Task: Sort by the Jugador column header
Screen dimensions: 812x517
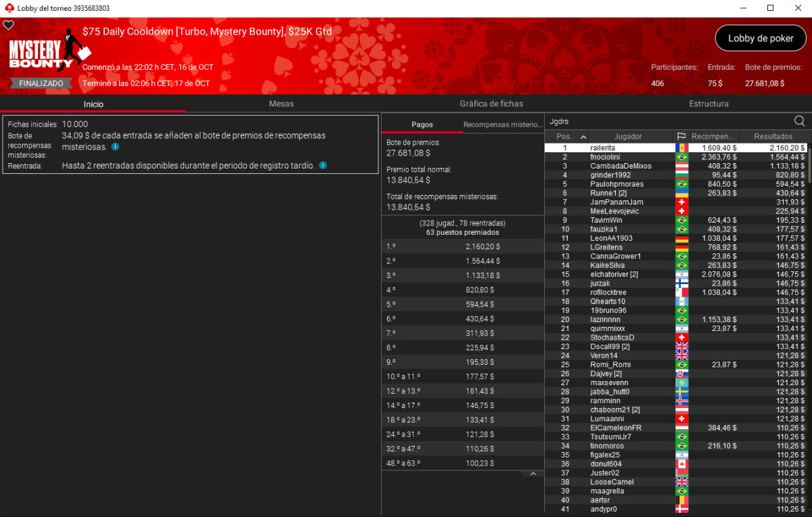Action: [628, 137]
